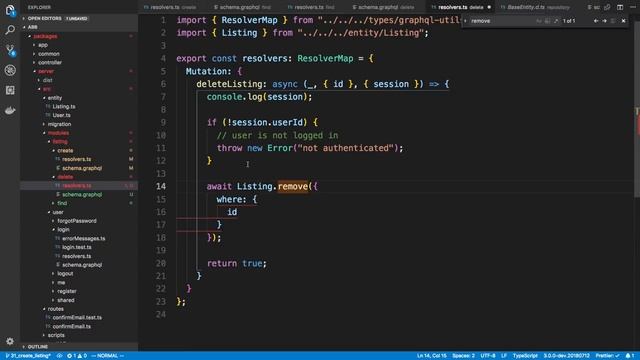
Task: Click Prettier status in status bar
Action: coord(607,356)
